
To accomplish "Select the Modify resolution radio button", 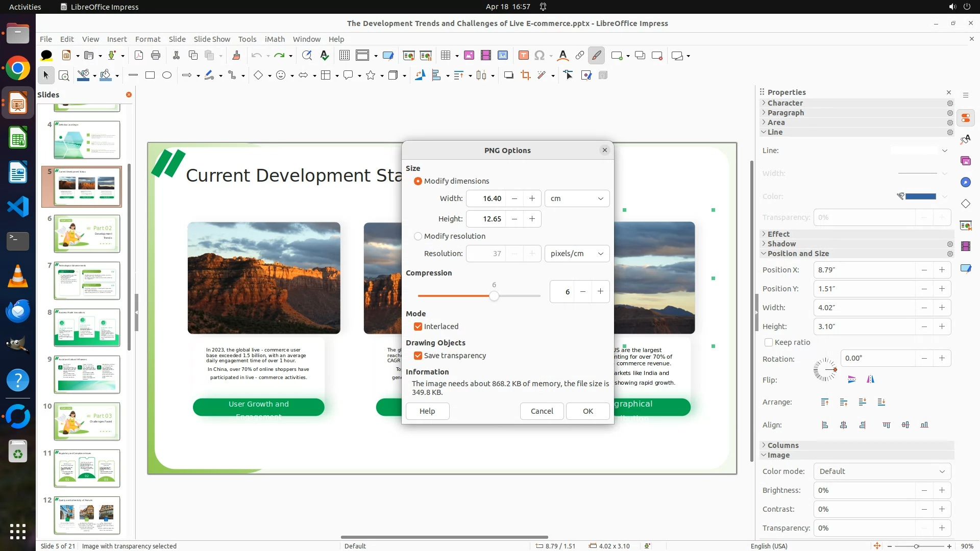I will tap(418, 236).
